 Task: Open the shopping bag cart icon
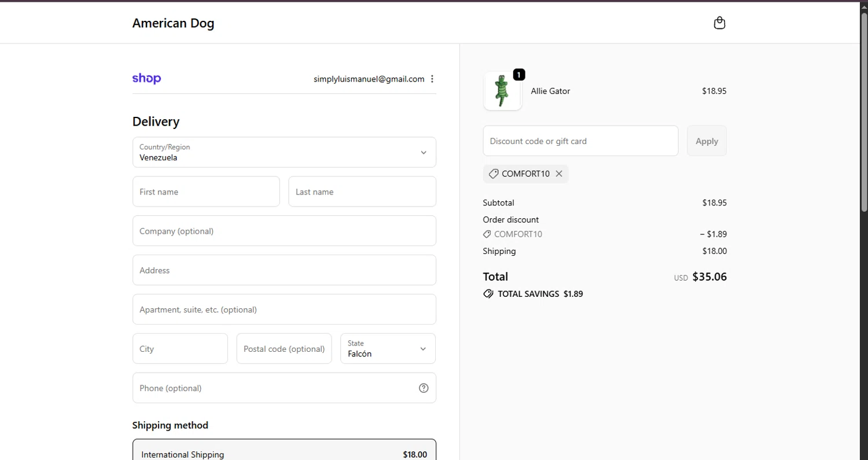(719, 23)
